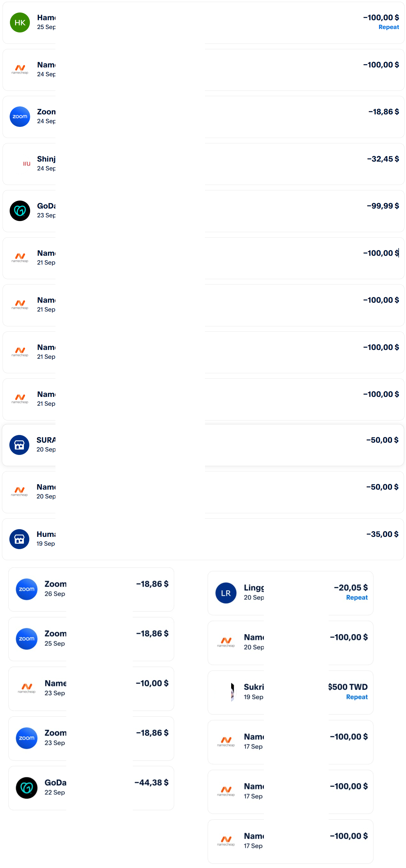
Task: Click the GoDaddy logo dated 23 Sep
Action: click(20, 211)
